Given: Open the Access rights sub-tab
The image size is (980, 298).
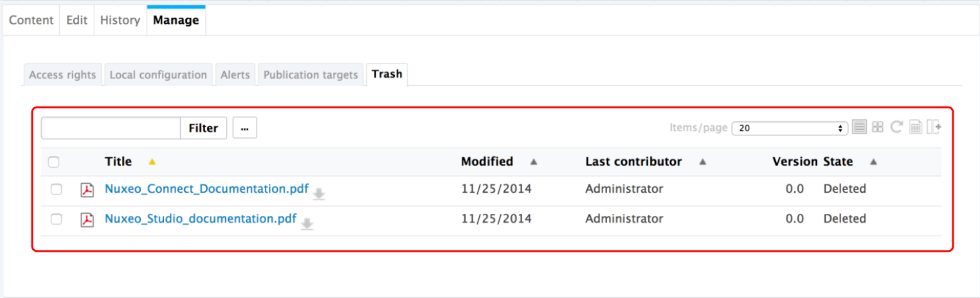Looking at the screenshot, I should pos(62,74).
